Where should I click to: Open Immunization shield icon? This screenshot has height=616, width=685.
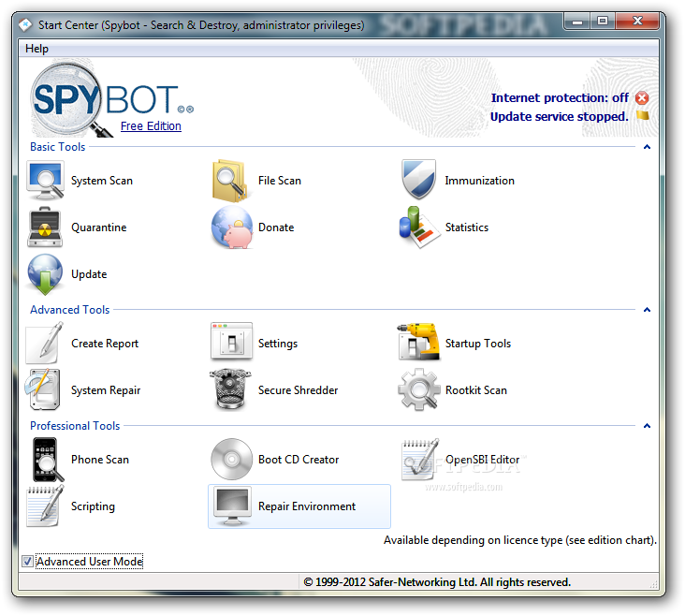tap(418, 179)
